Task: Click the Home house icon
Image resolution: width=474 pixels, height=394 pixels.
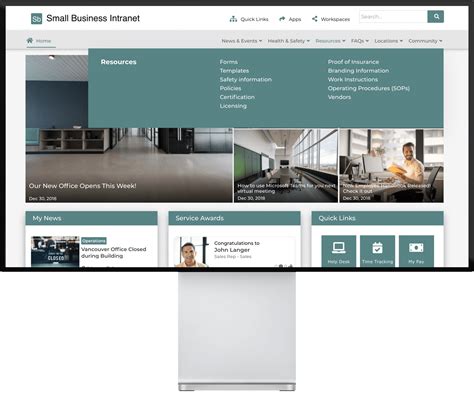Action: pos(30,41)
